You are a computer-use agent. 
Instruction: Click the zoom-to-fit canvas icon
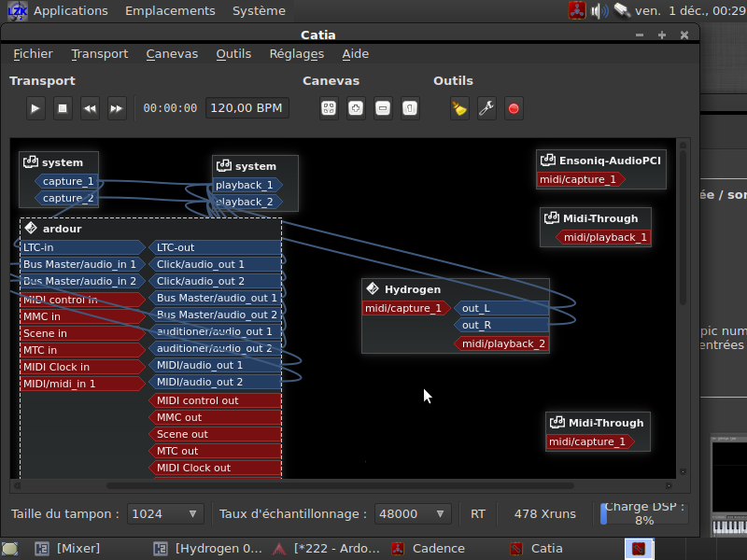coord(329,108)
